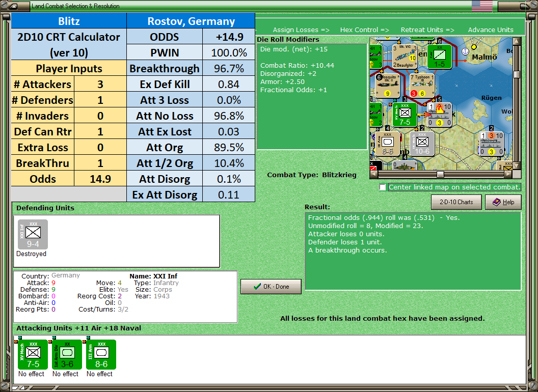Click the 'Rostov, Germany' header
The height and width of the screenshot is (392, 538).
click(191, 21)
